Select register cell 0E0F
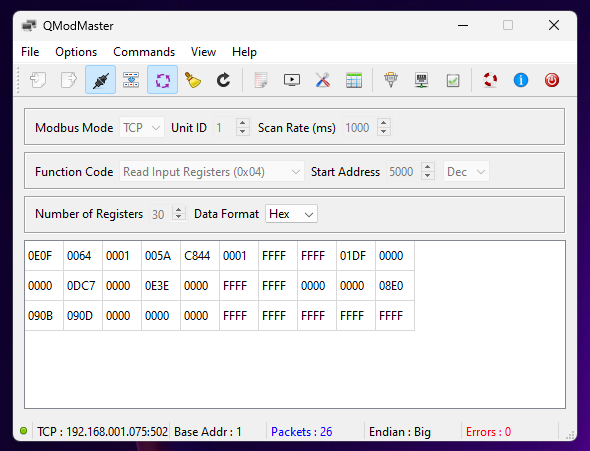 (44, 256)
